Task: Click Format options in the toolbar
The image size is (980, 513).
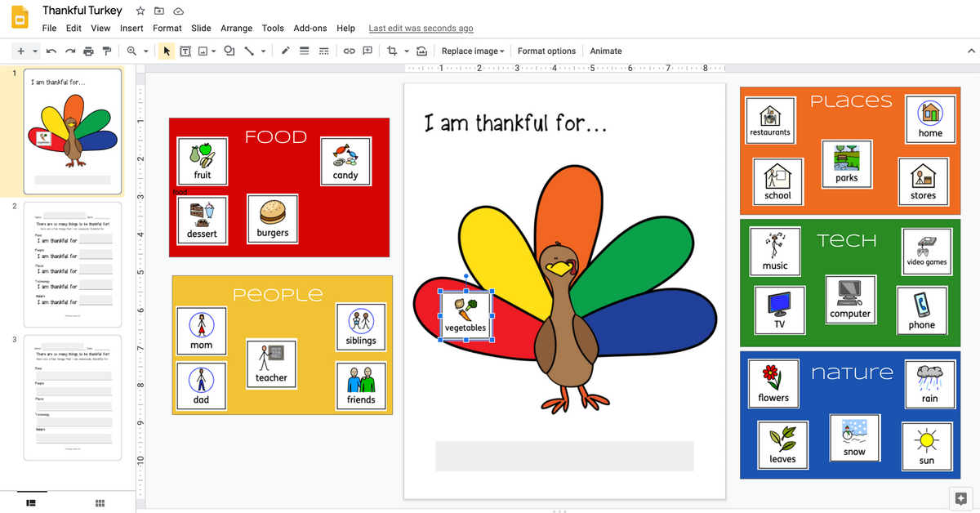Action: point(546,50)
